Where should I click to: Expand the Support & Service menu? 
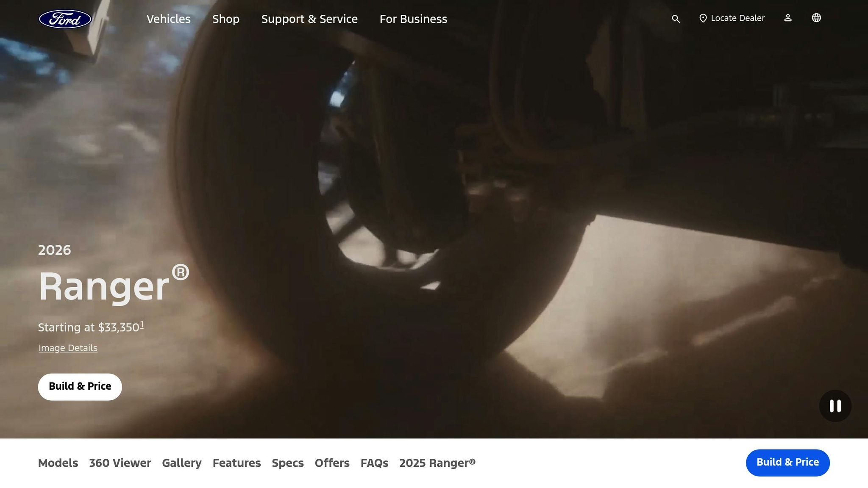(309, 19)
